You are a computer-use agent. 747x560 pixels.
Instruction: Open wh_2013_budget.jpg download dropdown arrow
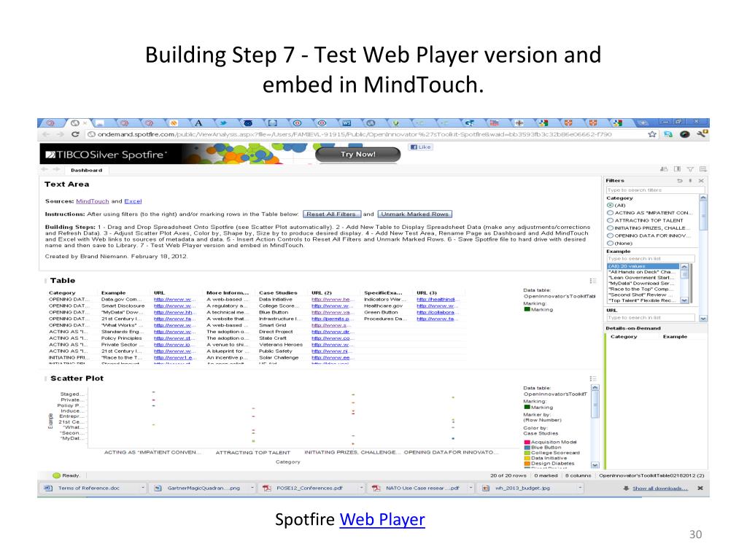580,488
